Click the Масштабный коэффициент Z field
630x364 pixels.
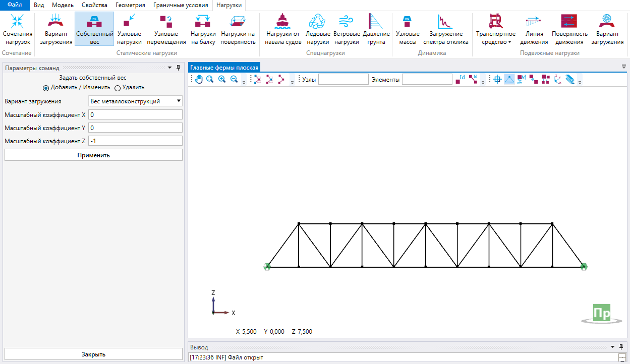[x=135, y=141]
